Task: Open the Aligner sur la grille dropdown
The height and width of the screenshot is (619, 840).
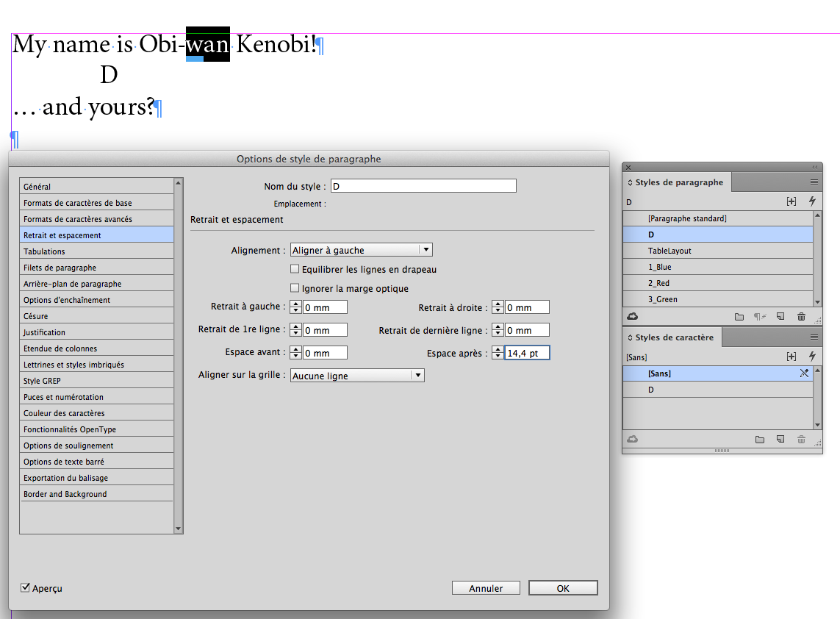Action: 357,376
